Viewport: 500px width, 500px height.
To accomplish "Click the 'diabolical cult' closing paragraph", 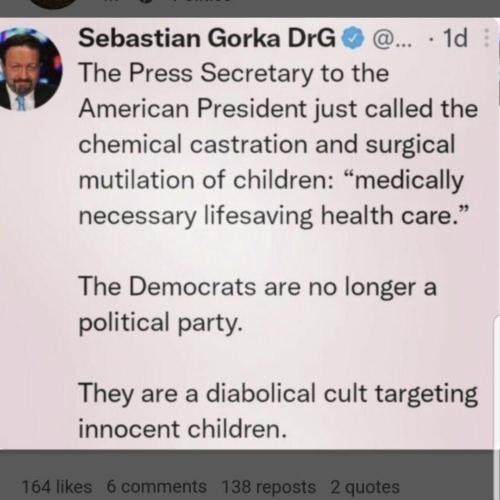I will (278, 411).
